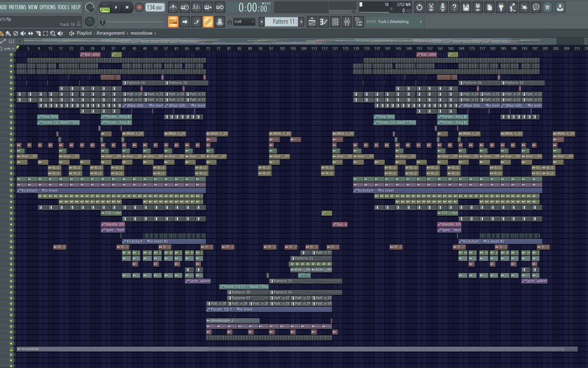Select the Mute tool in playlist toolbar
588x368 pixels.
pos(23,33)
